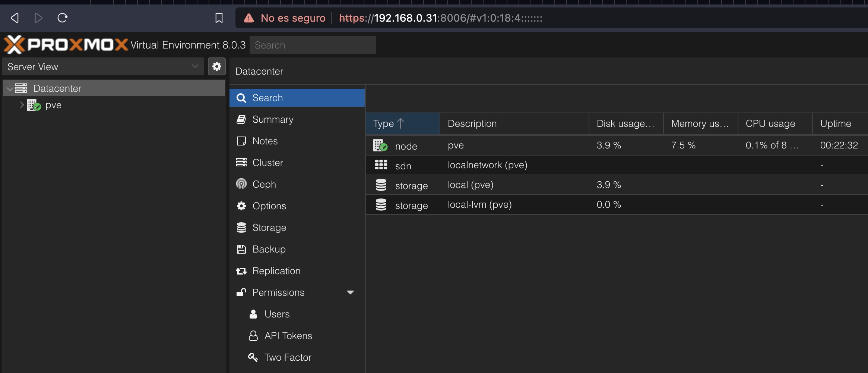Viewport: 868px width, 373px height.
Task: Open API Tokens under Permissions
Action: [x=297, y=336]
